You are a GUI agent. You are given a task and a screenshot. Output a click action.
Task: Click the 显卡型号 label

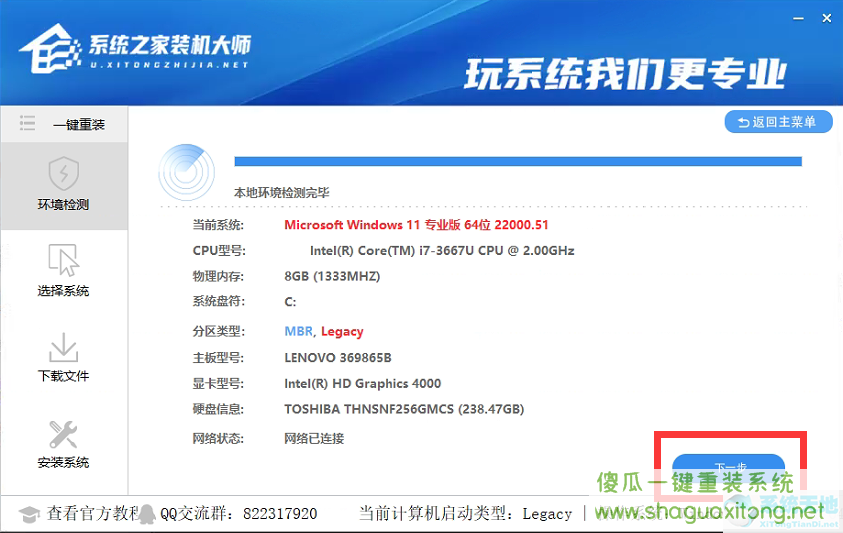218,383
